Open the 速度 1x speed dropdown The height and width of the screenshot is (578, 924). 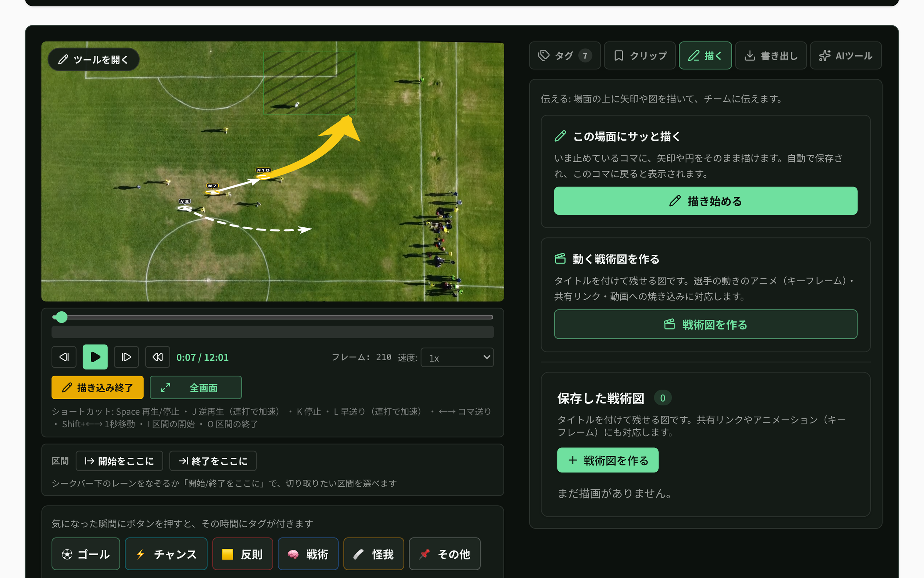[x=457, y=358]
